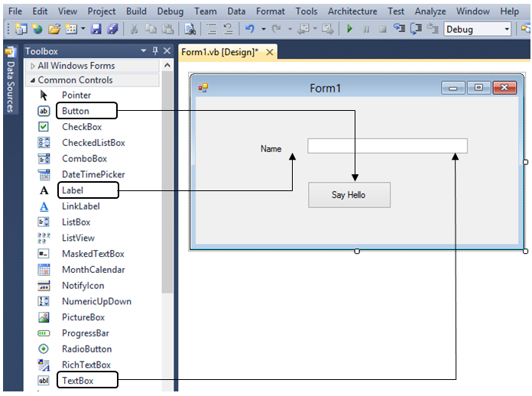Click the Redo arrow icon
This screenshot has width=532, height=396.
(277, 29)
